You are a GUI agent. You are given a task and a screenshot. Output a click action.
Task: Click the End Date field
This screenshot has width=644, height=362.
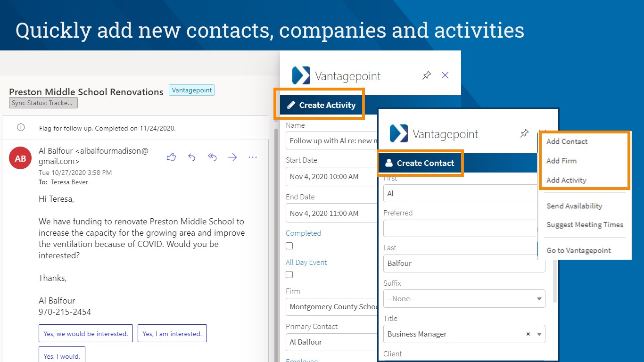(332, 213)
